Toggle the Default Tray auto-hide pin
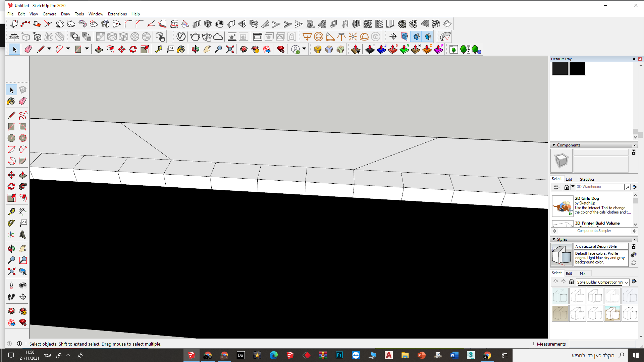 coord(634,59)
